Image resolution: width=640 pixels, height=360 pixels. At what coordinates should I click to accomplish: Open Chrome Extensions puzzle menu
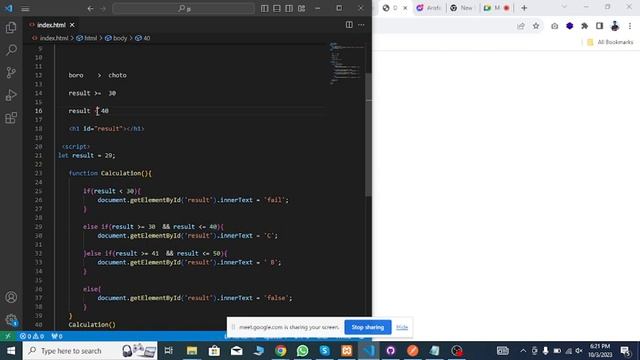click(584, 26)
